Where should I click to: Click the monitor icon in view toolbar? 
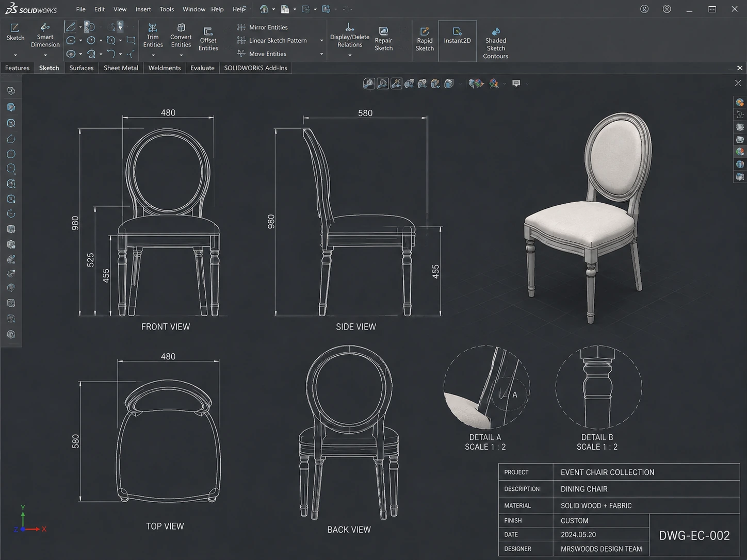[x=516, y=83]
